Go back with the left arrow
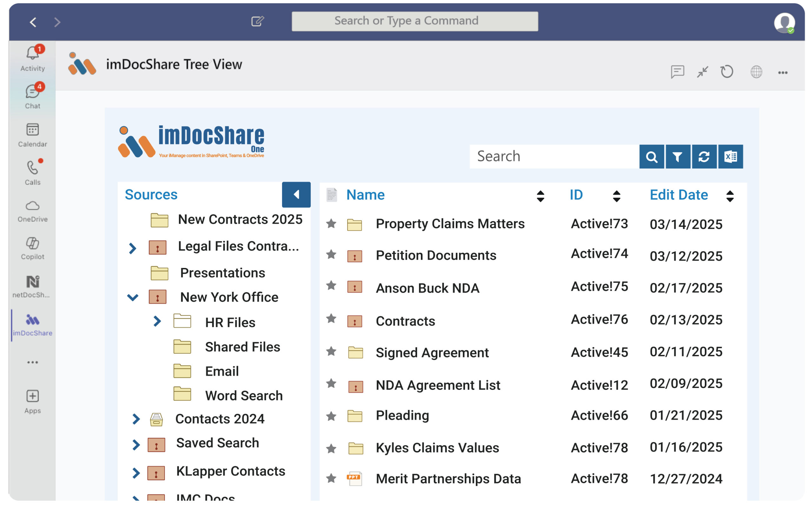 coord(33,22)
